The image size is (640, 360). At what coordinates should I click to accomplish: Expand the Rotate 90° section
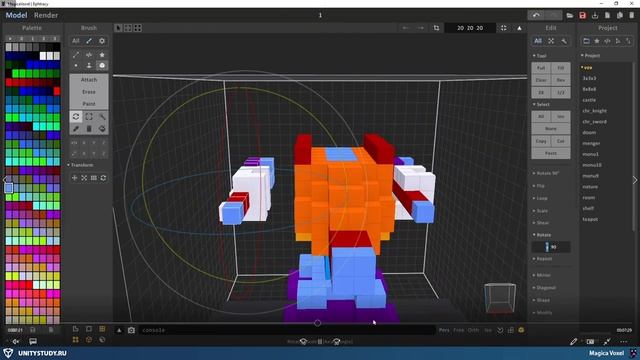point(546,173)
